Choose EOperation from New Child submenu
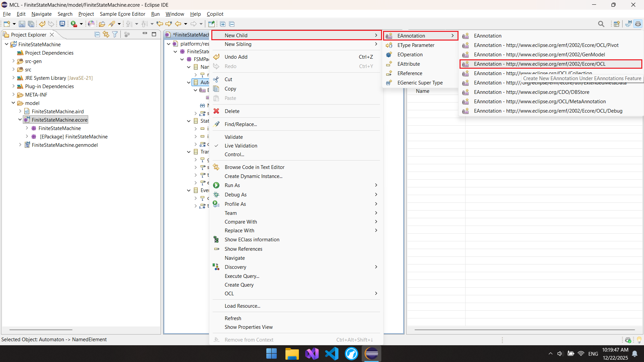Viewport: 644px width, 362px height. coord(410,55)
